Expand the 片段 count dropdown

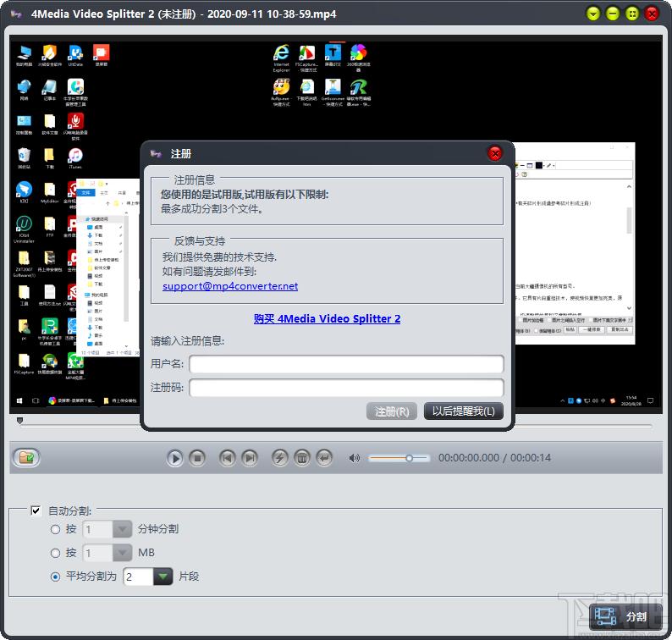[x=162, y=577]
